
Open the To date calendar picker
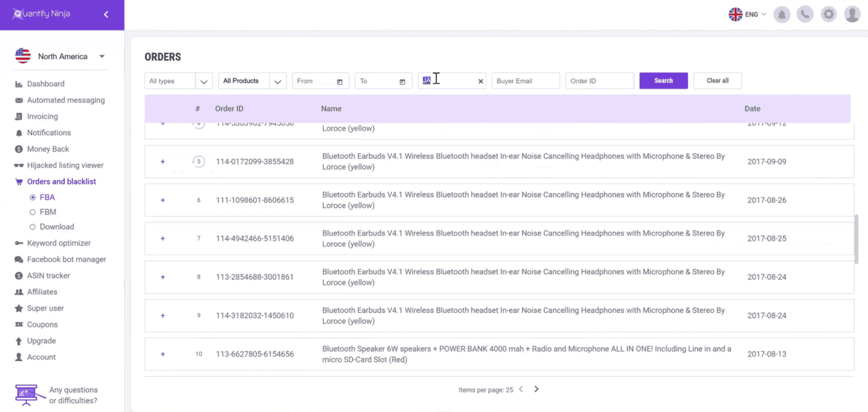click(403, 82)
